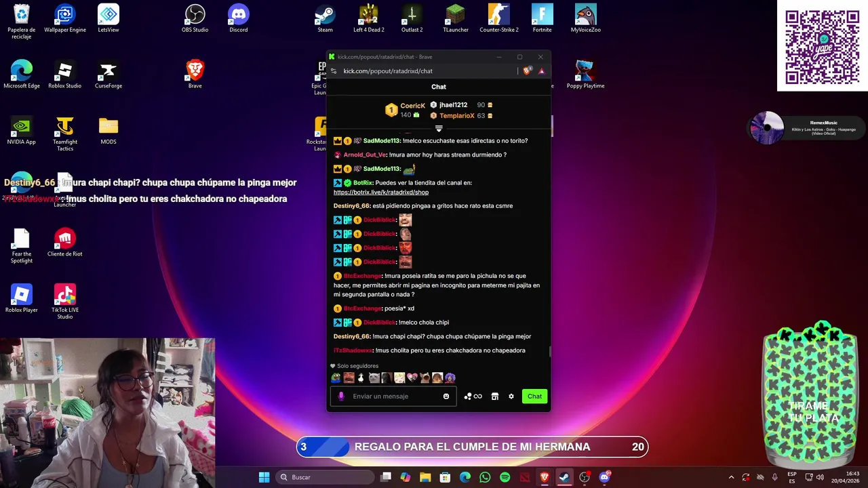Select the Fear the Spotlight file icon

click(22, 246)
